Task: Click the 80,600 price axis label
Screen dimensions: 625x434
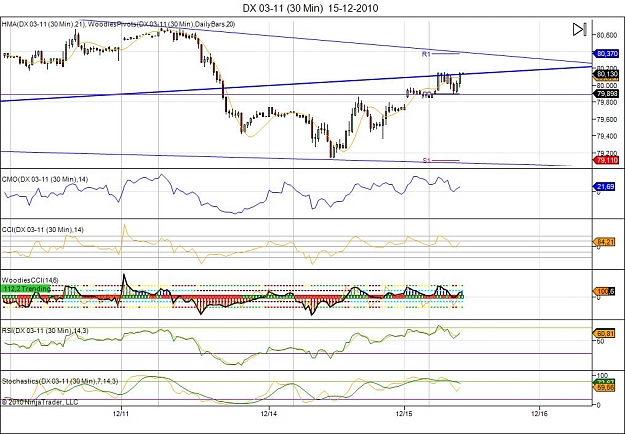Action: pos(607,35)
